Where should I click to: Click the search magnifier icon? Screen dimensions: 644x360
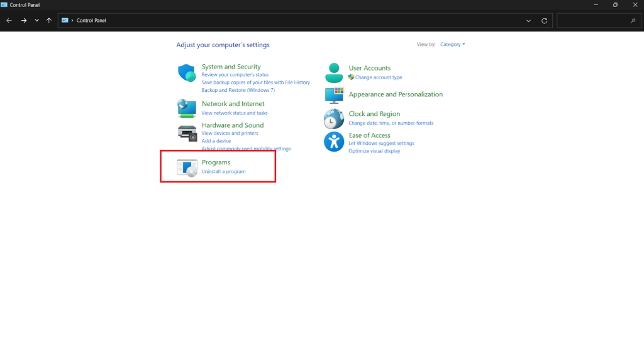click(633, 21)
